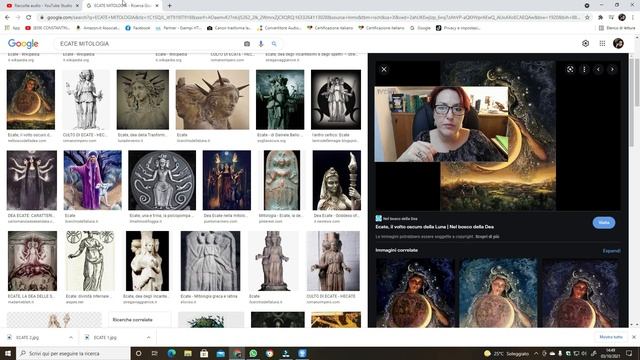Bookmark this page with the star

point(587,18)
